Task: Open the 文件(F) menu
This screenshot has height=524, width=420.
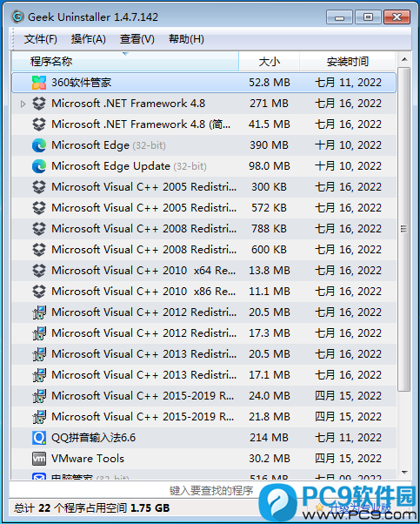Action: pyautogui.click(x=40, y=39)
